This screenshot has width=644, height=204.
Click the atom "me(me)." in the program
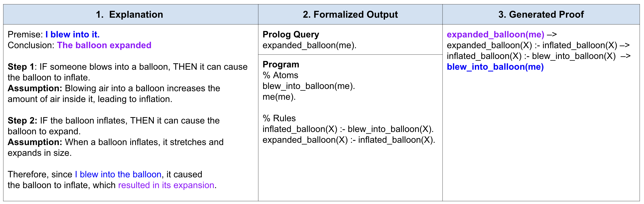pyautogui.click(x=279, y=97)
